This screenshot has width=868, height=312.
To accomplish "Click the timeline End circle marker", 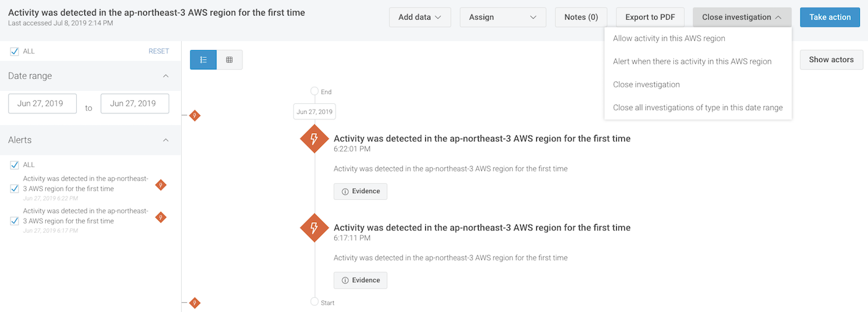I will point(314,92).
